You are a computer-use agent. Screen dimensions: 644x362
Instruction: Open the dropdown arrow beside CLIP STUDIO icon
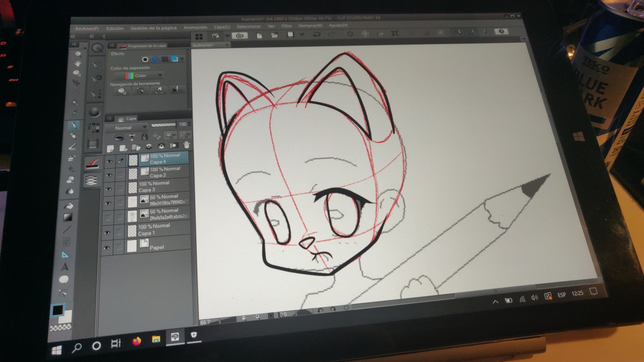coord(227,36)
